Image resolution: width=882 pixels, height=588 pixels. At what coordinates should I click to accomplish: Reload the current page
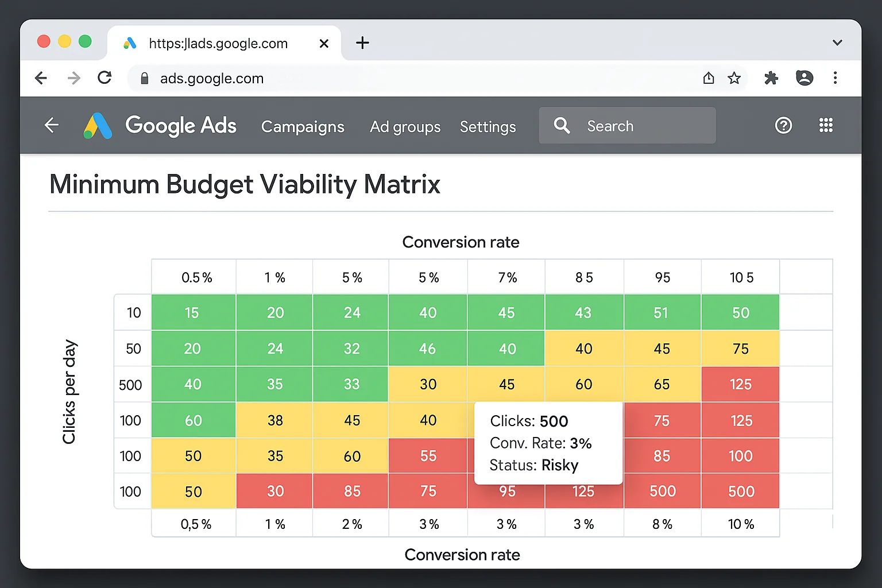point(105,78)
